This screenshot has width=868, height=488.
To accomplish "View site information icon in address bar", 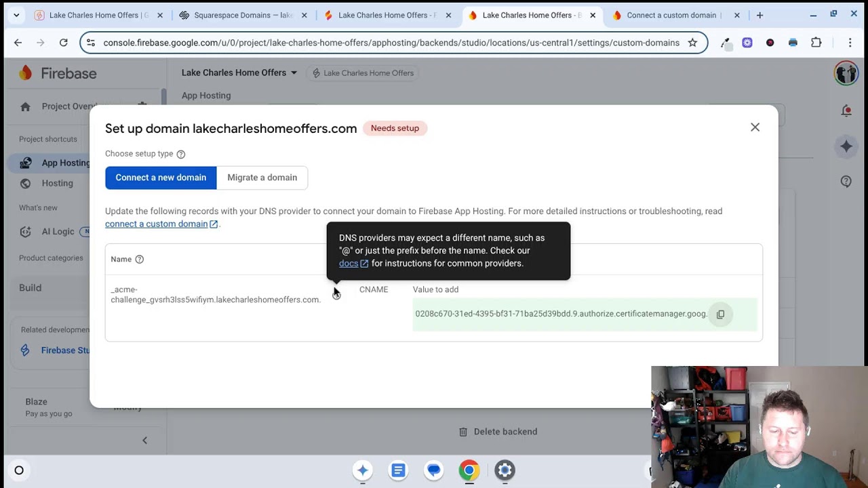I will coord(91,43).
